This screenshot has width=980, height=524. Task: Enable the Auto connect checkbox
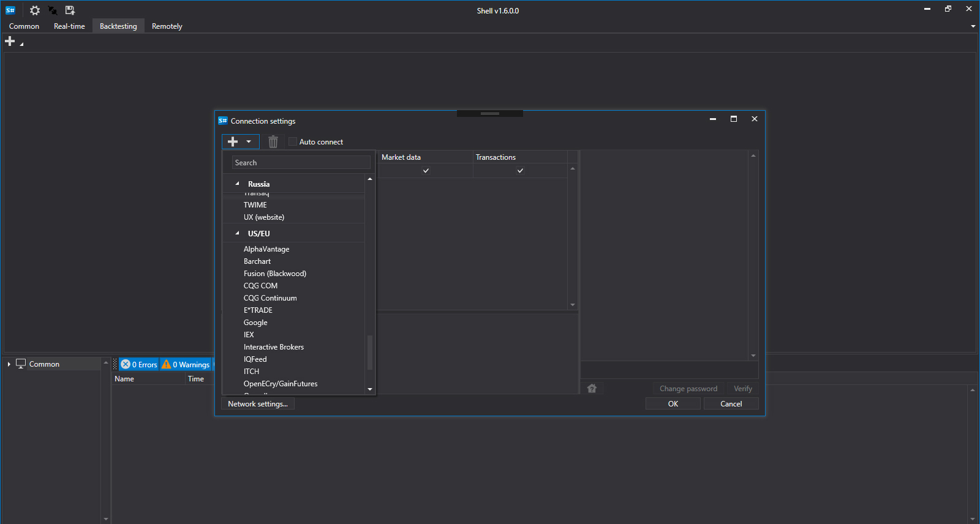pyautogui.click(x=293, y=142)
